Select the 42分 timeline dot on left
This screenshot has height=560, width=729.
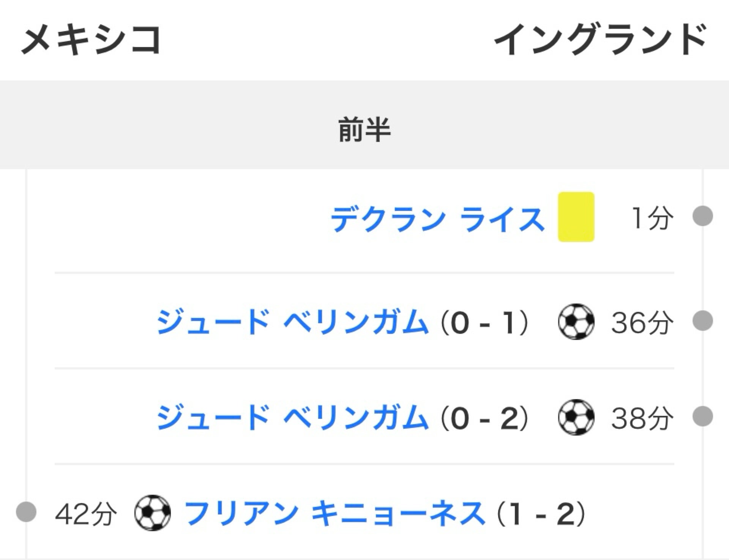[x=26, y=512]
